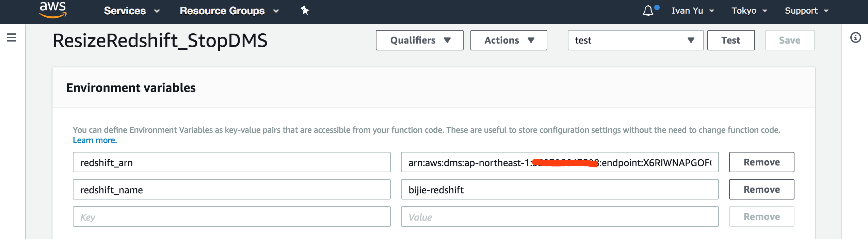Follow the Learn more link

[x=95, y=140]
